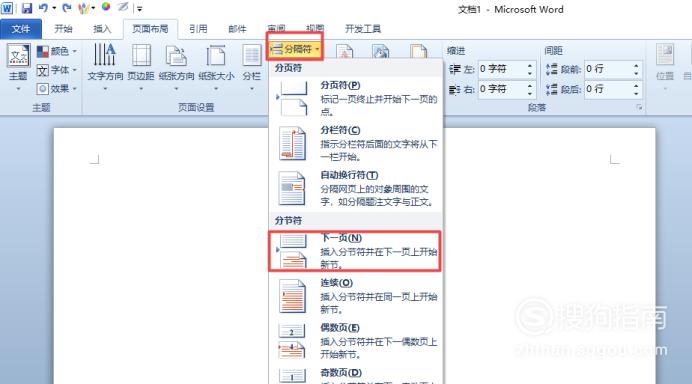
Task: Click the pencil-slash icon in quick access toolbar
Action: [x=124, y=7]
